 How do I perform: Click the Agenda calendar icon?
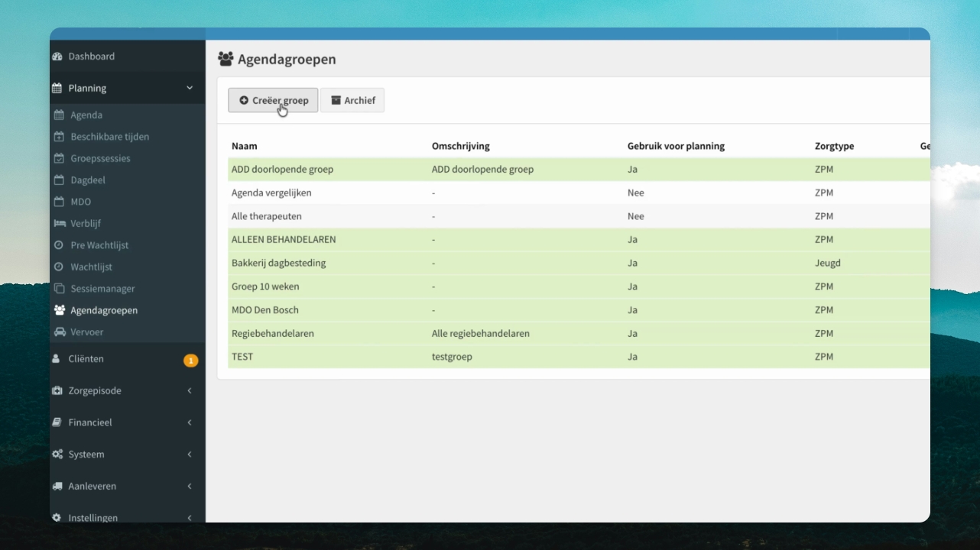point(60,115)
